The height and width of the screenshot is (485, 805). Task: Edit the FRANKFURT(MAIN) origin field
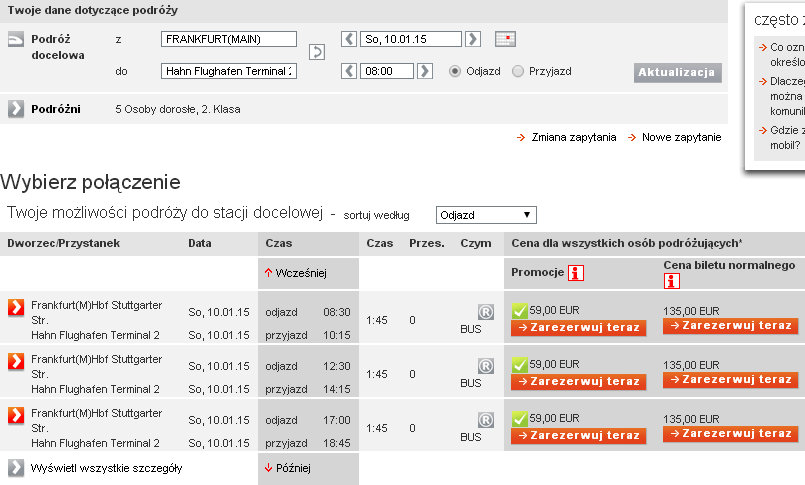pyautogui.click(x=229, y=39)
